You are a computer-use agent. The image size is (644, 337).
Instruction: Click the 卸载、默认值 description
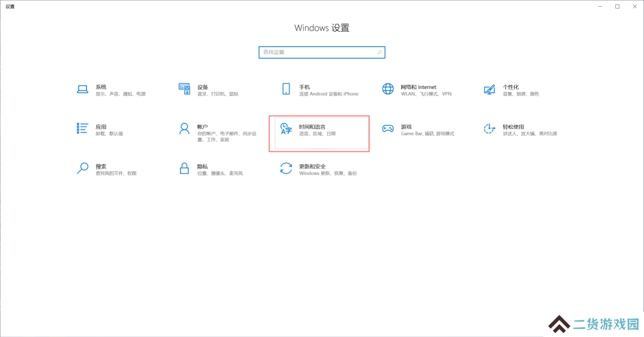coord(109,134)
